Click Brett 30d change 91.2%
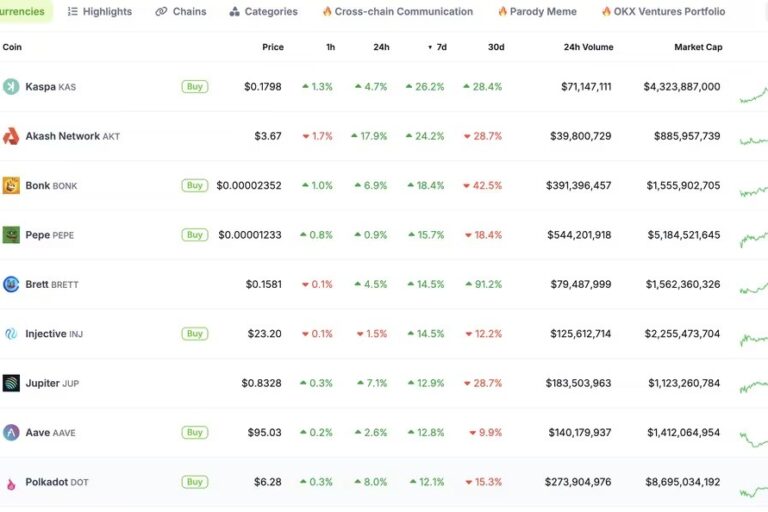The width and height of the screenshot is (768, 512). pos(483,284)
